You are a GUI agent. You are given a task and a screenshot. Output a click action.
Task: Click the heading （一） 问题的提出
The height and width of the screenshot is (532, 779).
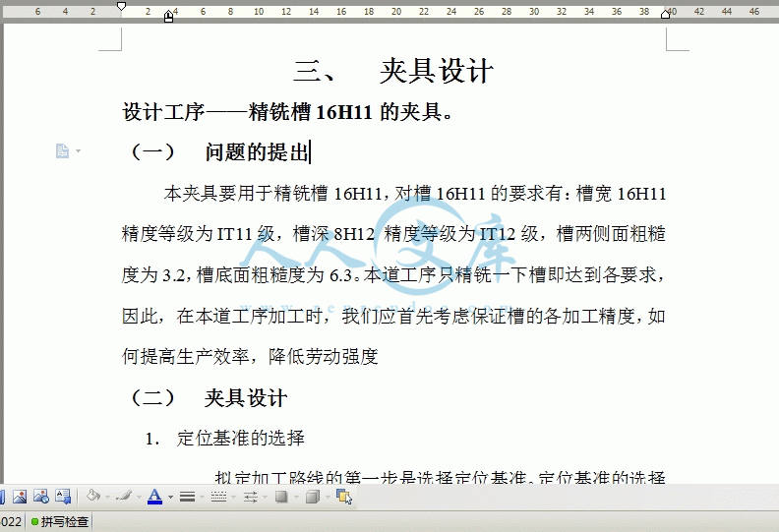pos(218,152)
